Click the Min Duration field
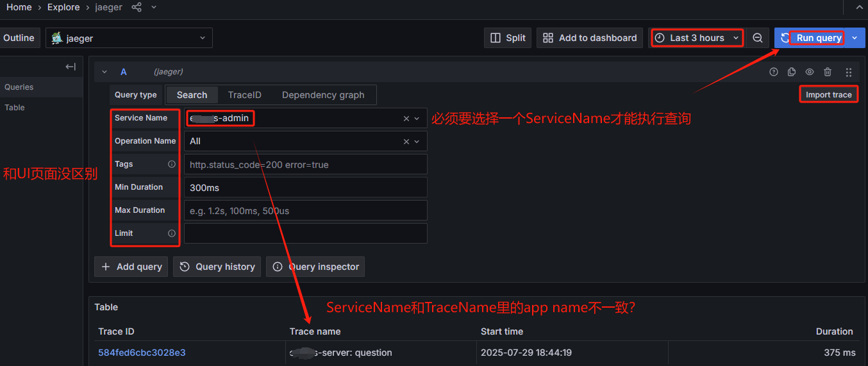The image size is (868, 366). (x=305, y=187)
